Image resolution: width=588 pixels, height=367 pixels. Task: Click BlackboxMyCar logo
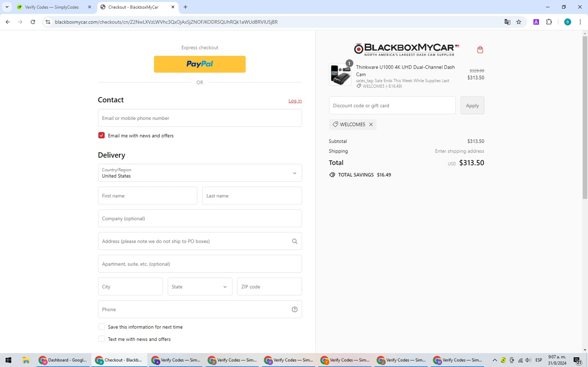(407, 50)
